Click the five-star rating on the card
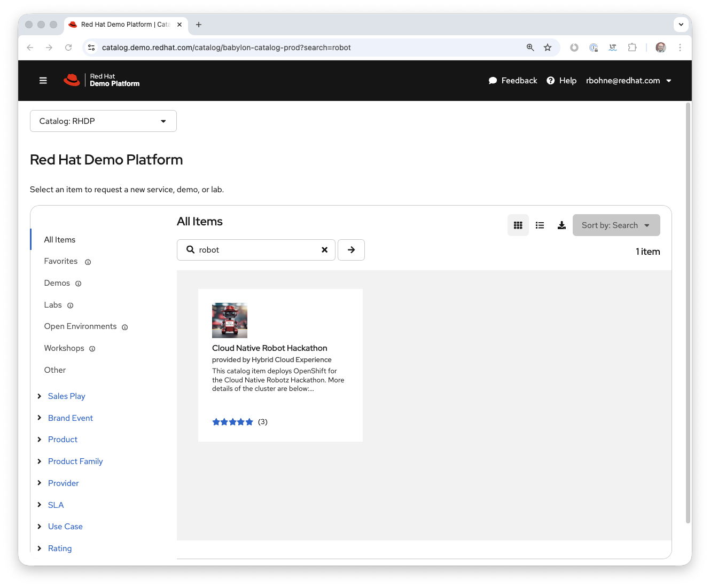This screenshot has height=588, width=710. (x=232, y=422)
